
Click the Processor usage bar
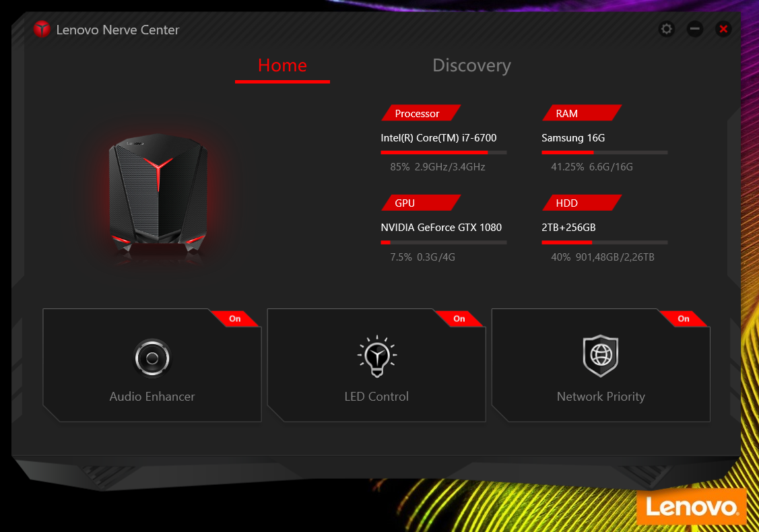[x=443, y=153]
